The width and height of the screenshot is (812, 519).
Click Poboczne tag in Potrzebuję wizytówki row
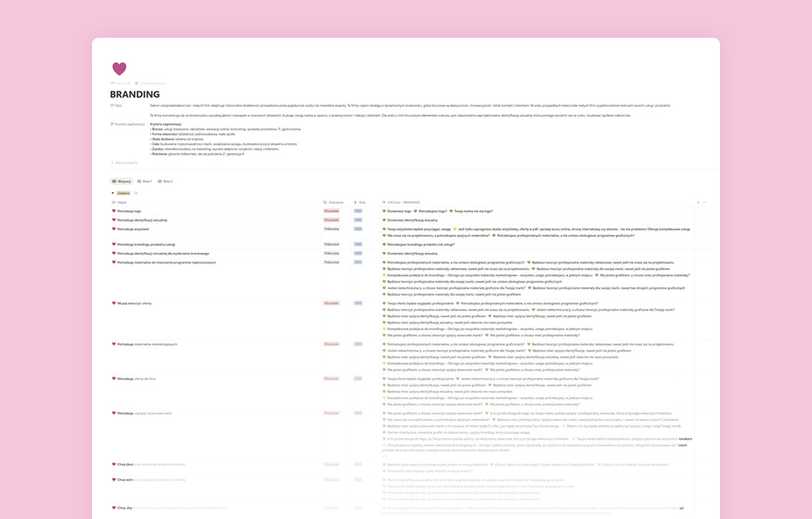pyautogui.click(x=331, y=229)
